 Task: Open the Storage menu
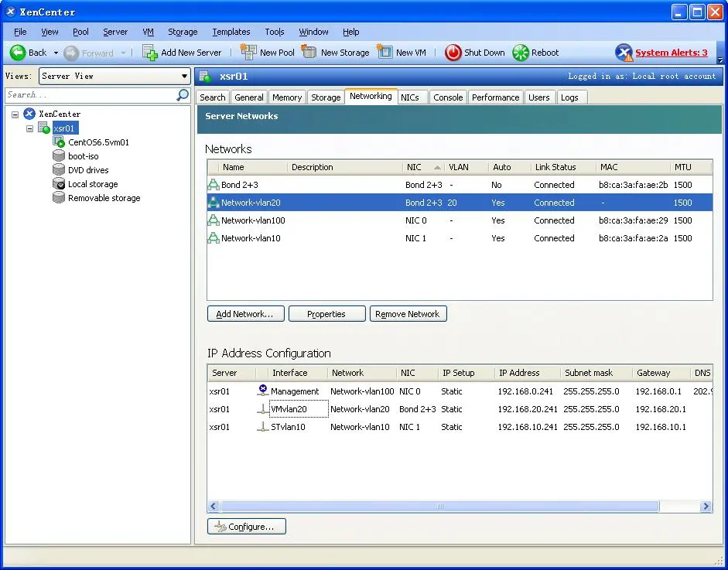pyautogui.click(x=183, y=32)
